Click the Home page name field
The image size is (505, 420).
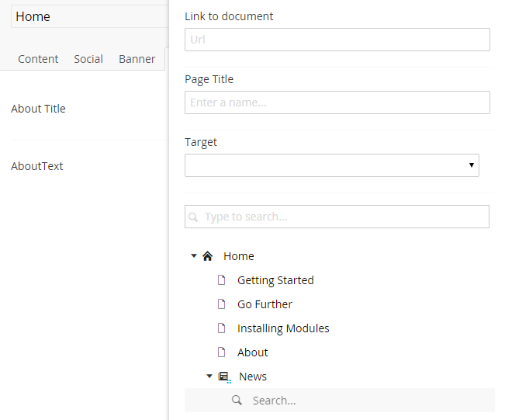pyautogui.click(x=89, y=16)
